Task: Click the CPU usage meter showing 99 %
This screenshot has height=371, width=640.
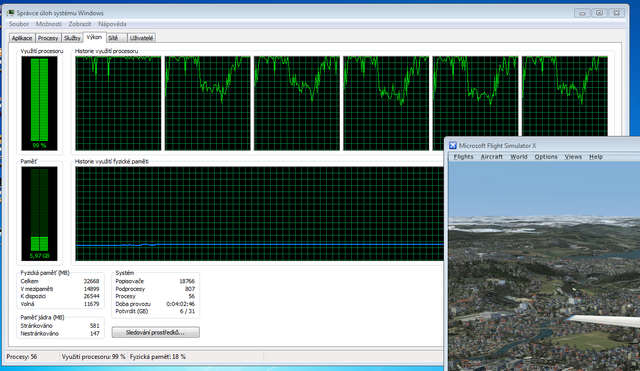Action: (x=40, y=103)
